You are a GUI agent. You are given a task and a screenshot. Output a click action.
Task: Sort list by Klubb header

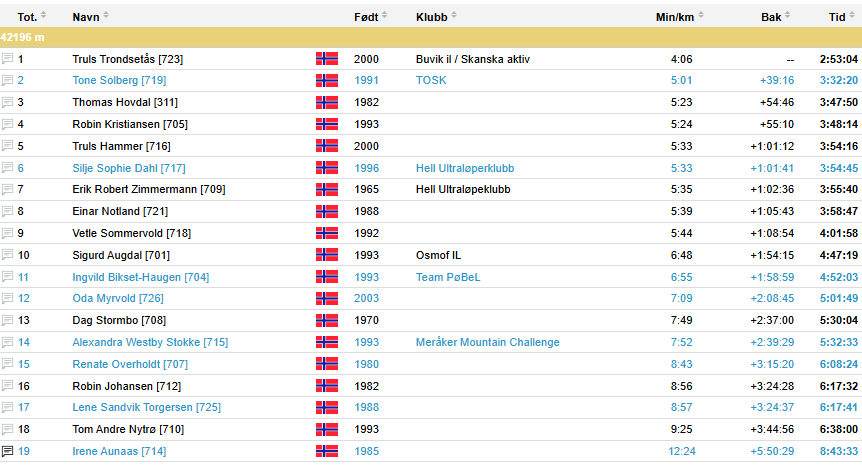(x=432, y=17)
